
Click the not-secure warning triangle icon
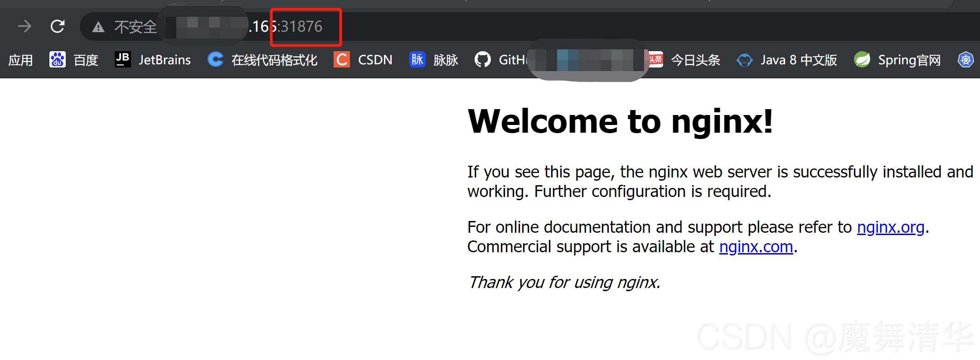click(x=98, y=27)
